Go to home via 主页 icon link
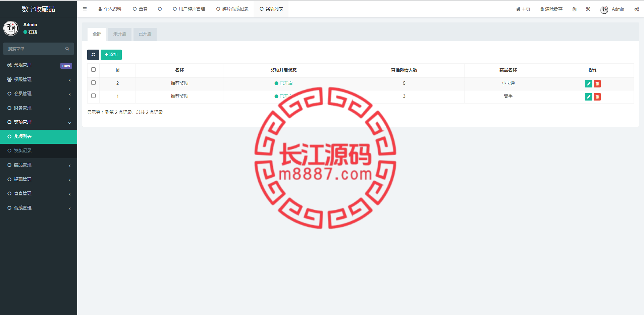The height and width of the screenshot is (315, 644). pyautogui.click(x=523, y=9)
